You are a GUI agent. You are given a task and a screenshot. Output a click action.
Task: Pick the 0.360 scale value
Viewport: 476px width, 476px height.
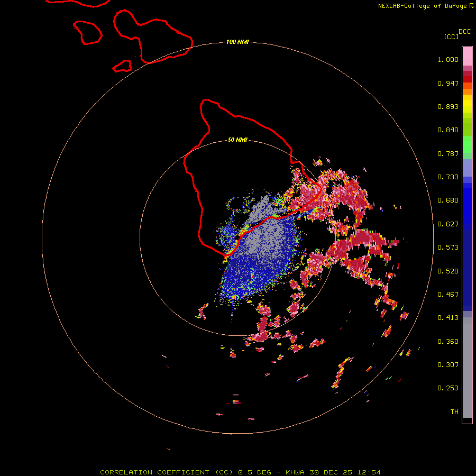(448, 342)
